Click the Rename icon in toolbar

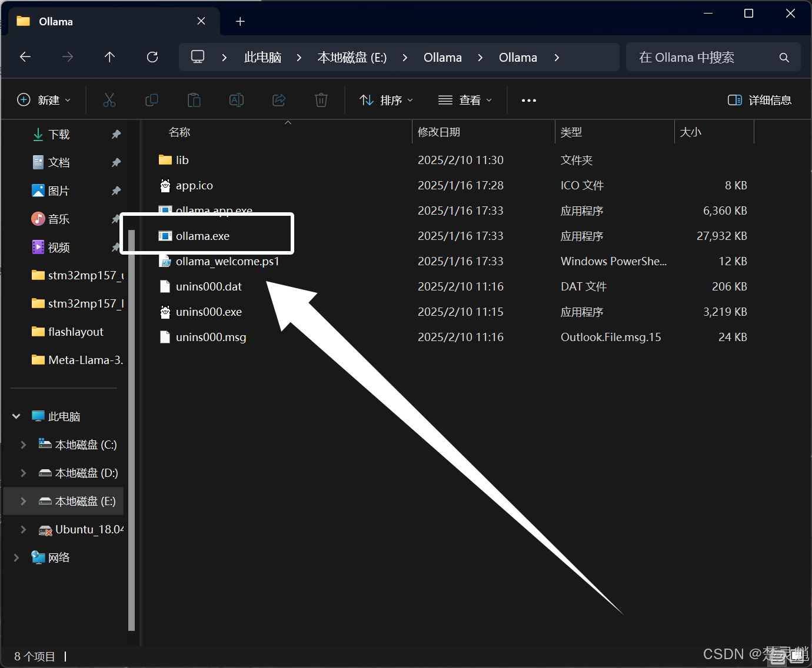click(237, 100)
